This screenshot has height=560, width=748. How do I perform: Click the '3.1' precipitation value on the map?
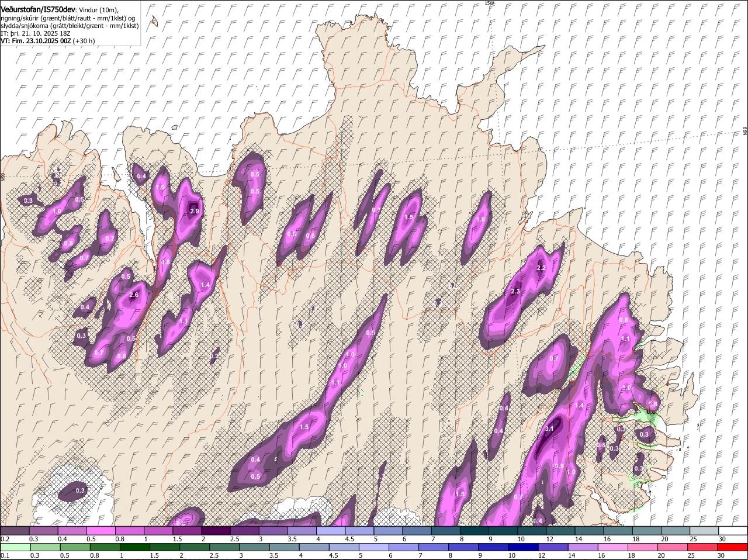pyautogui.click(x=549, y=428)
